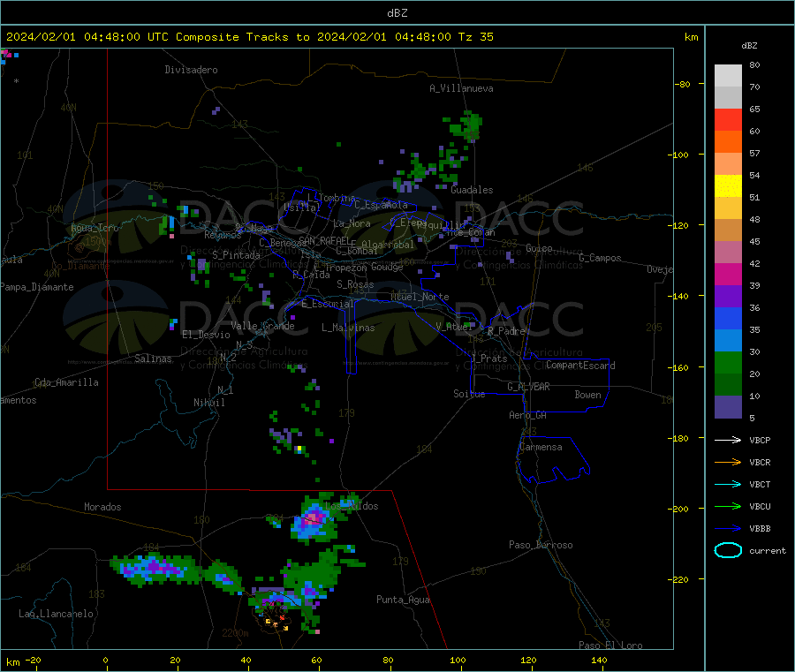This screenshot has width=795, height=672.
Task: Click the Pampa_Diamante map label
Action: pyautogui.click(x=36, y=287)
